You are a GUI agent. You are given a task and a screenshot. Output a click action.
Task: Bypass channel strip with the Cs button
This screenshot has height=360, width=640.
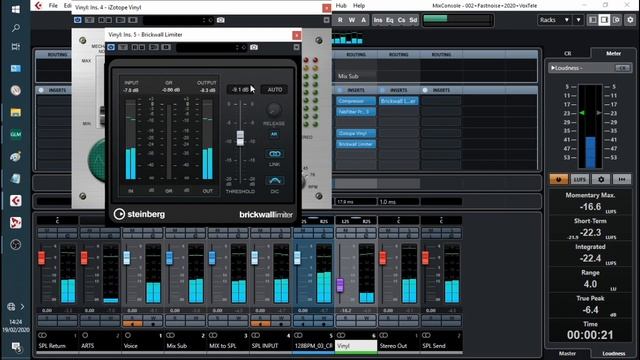click(401, 20)
